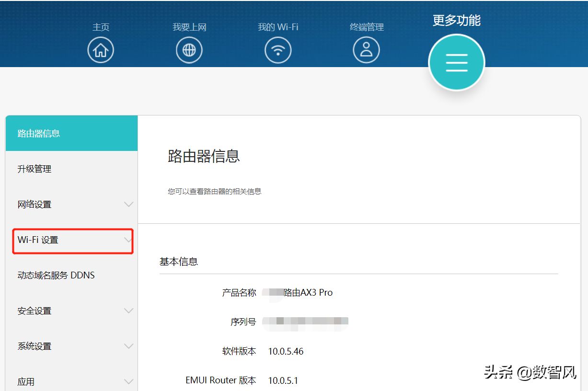Screen dimensions: 588x391
Task: Select the 终端管理 tab label
Action: pos(367,27)
